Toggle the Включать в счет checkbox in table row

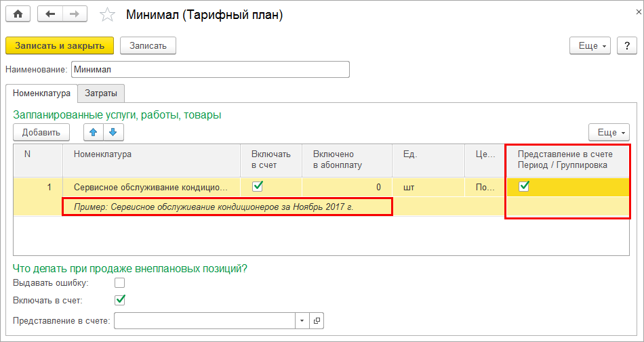258,186
